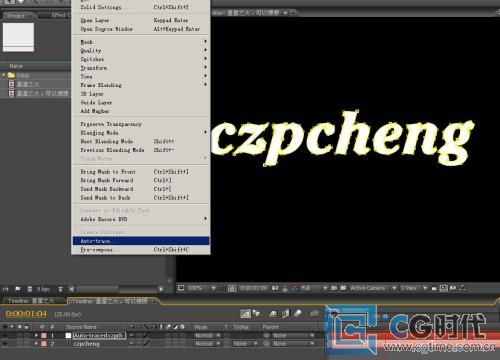Choose Auto-trace from the Layer menu
This screenshot has width=500, height=360.
click(141, 241)
